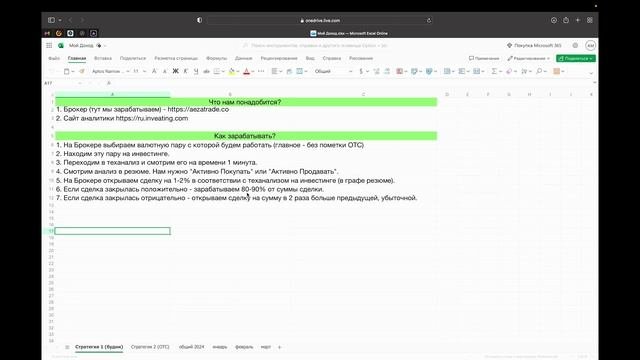
Task: Collapse the ribbon with chevron
Action: (591, 73)
